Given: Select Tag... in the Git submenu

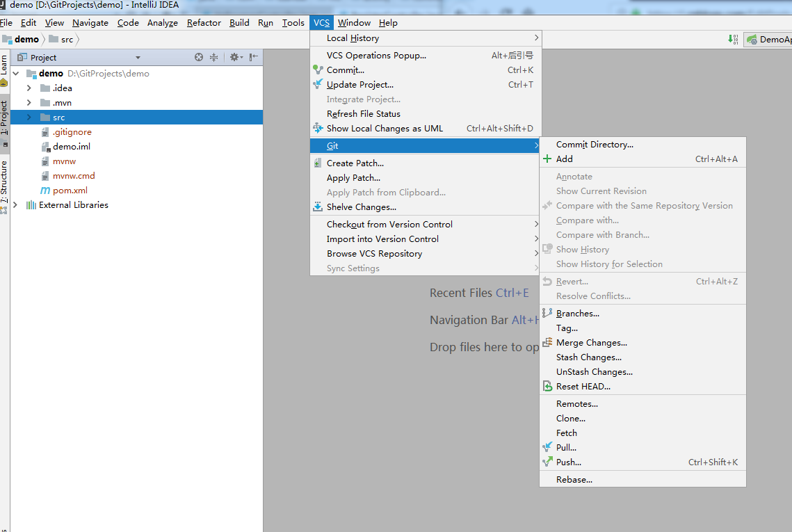Looking at the screenshot, I should point(643,328).
